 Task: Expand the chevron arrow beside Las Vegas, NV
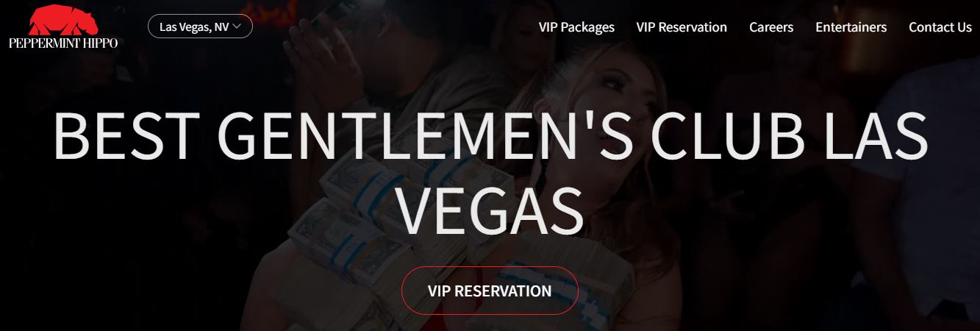[x=237, y=27]
